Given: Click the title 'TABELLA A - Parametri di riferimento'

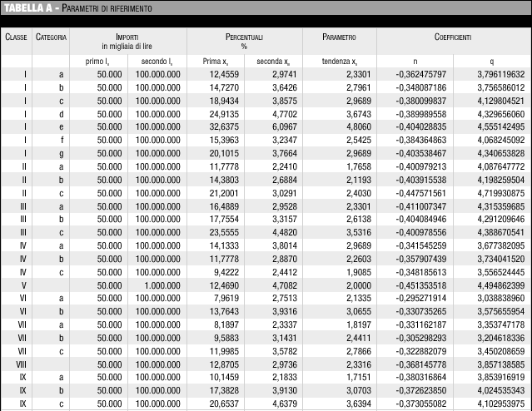Looking at the screenshot, I should (x=78, y=7).
